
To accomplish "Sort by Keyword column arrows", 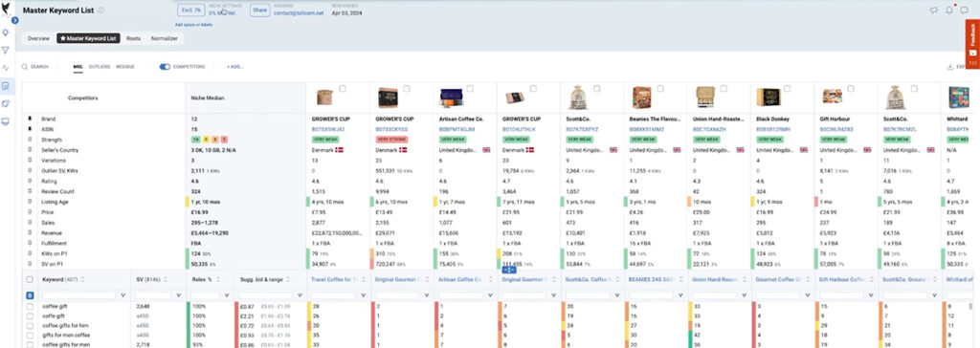I will click(x=82, y=279).
